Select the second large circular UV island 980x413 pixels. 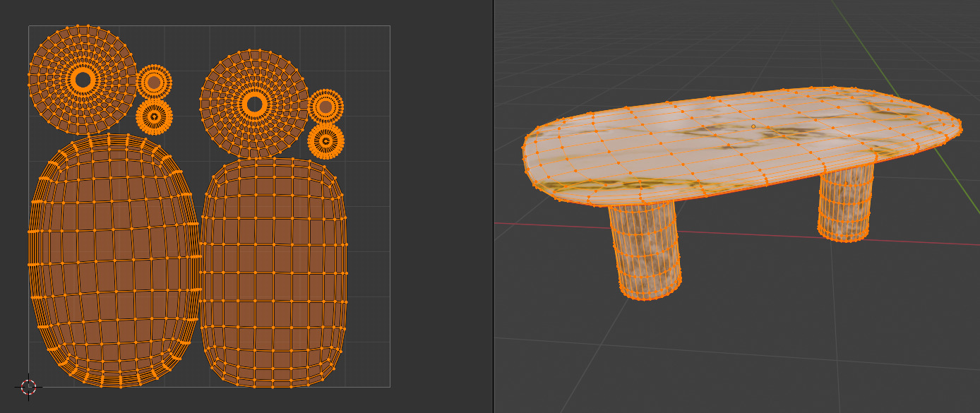point(255,104)
